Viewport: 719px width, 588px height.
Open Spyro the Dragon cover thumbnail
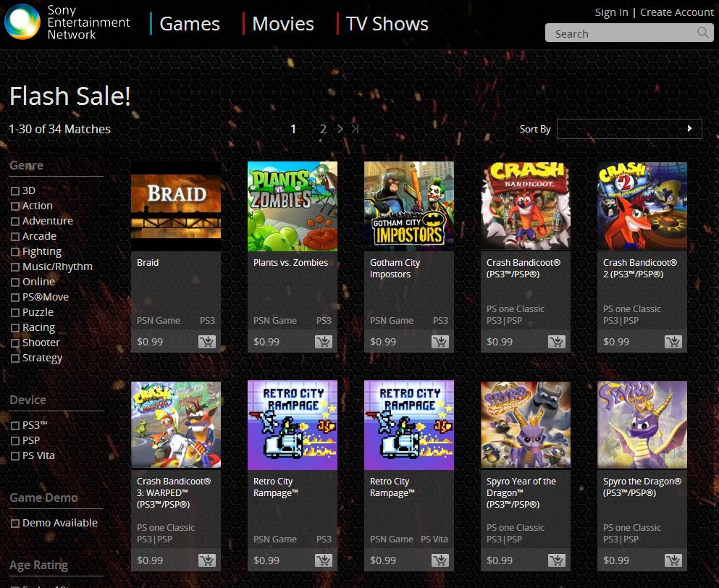[642, 425]
